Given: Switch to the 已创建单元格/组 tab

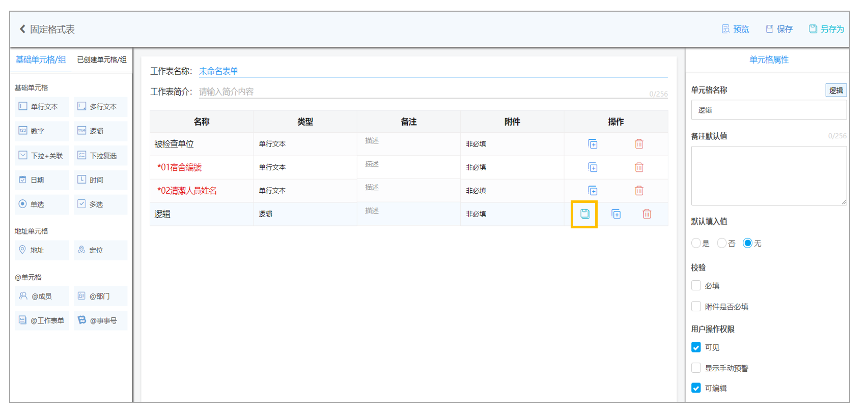Looking at the screenshot, I should pos(102,60).
